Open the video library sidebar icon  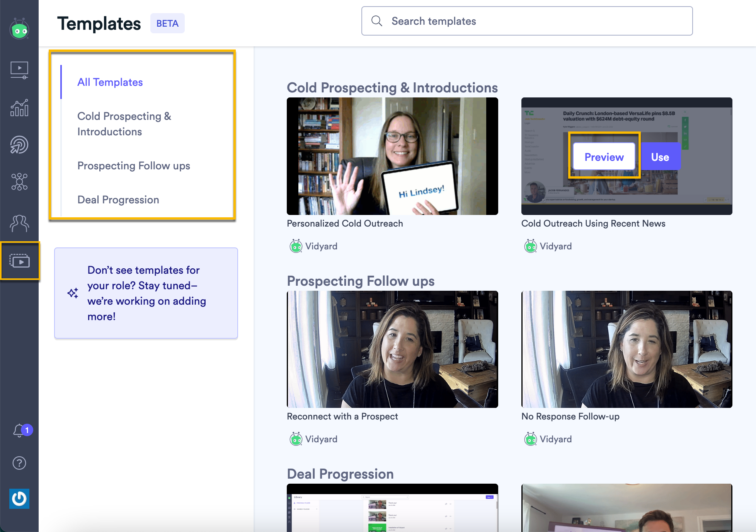[19, 70]
